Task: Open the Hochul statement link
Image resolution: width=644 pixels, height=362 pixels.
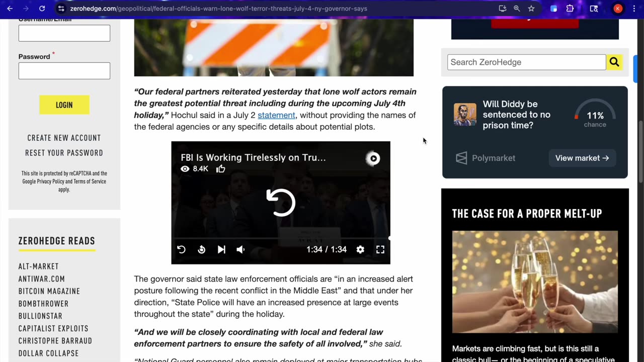Action: click(x=276, y=115)
